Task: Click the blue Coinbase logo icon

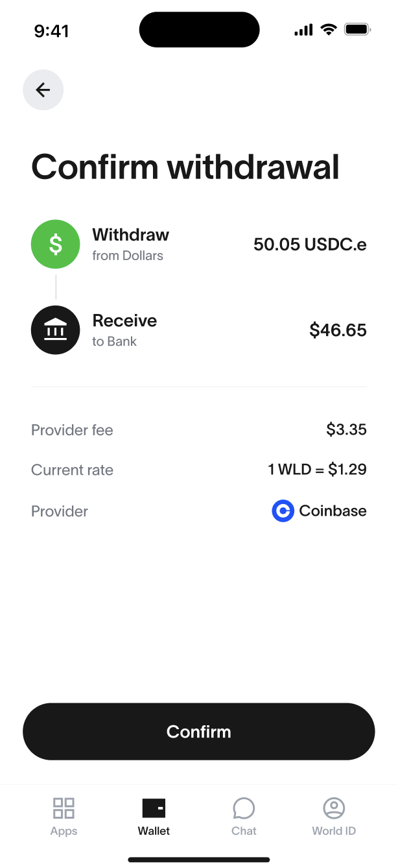Action: pos(283,511)
